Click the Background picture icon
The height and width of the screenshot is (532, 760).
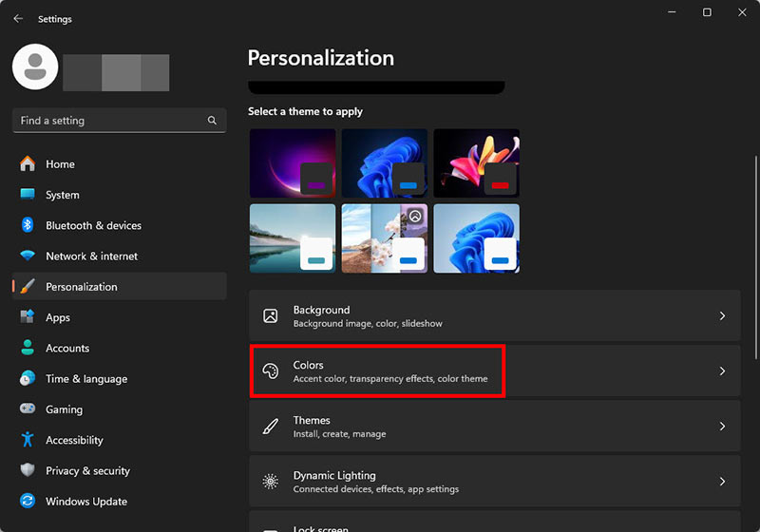pyautogui.click(x=271, y=316)
